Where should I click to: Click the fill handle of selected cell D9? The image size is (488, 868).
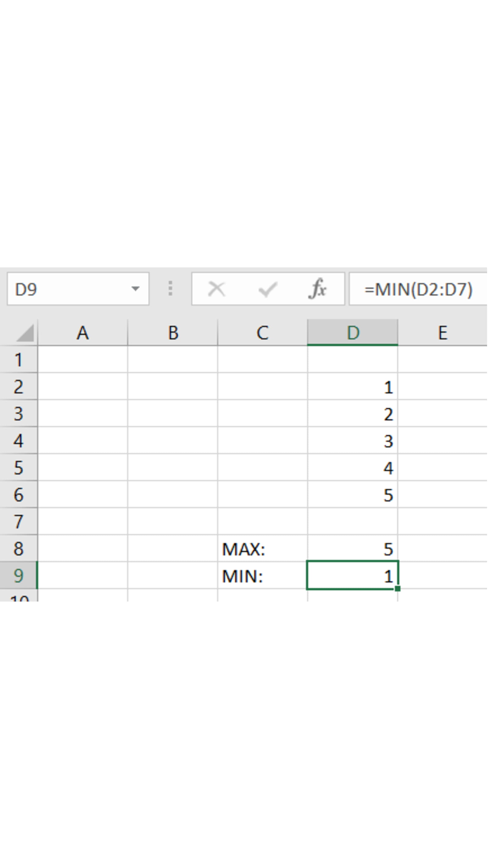pyautogui.click(x=397, y=589)
